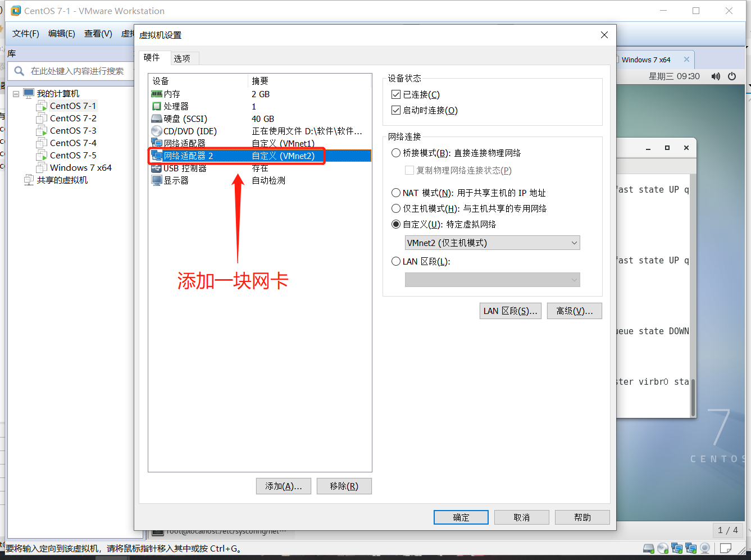Select LAN 区段(L) radio button

396,261
